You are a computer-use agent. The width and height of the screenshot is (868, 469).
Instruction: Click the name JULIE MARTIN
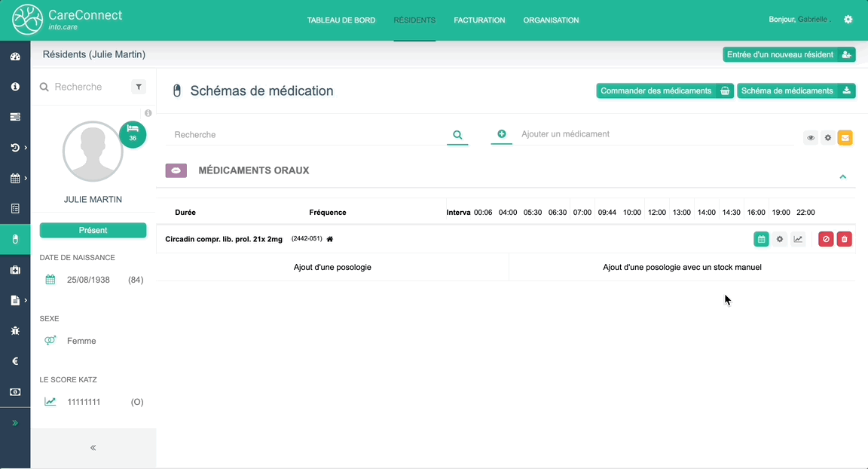coord(93,199)
